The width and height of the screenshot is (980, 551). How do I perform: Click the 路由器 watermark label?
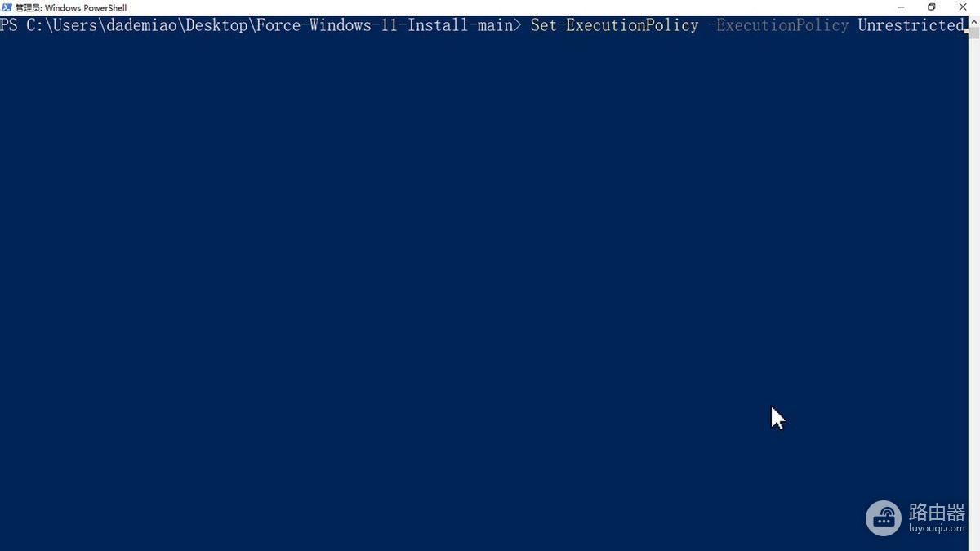click(937, 512)
